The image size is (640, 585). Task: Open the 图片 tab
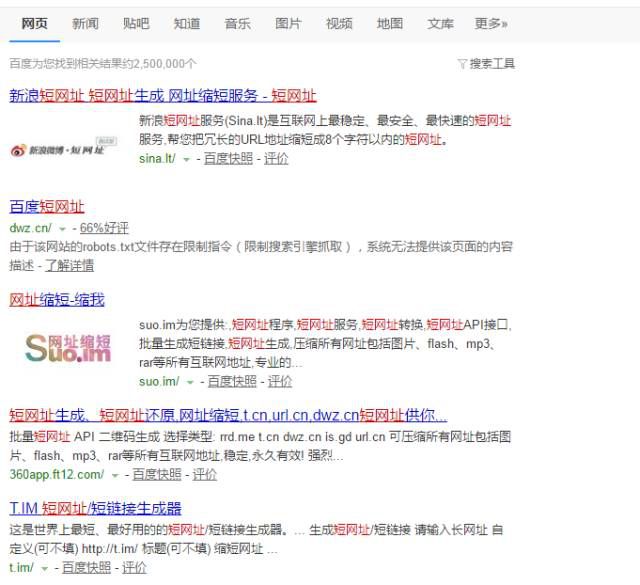[x=288, y=24]
